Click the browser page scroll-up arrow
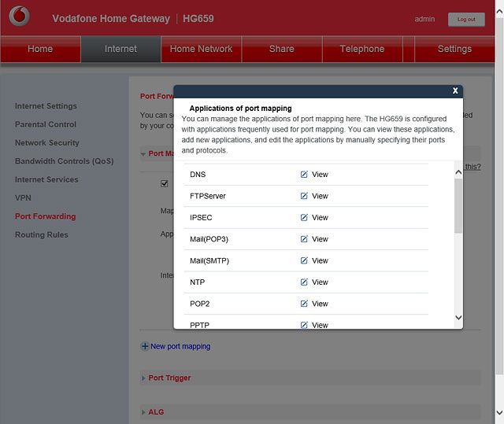Screen dimensions: 504x424 click(499, 13)
